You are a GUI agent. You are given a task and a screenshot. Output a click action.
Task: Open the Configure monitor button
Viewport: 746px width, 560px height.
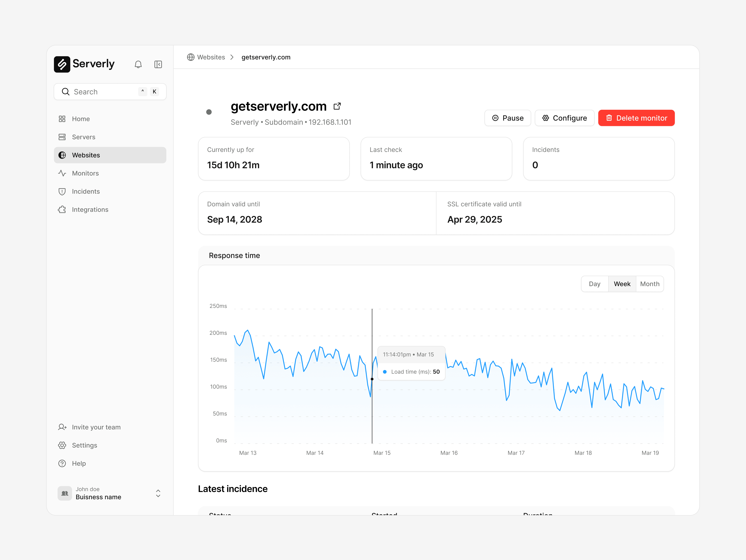coord(564,118)
